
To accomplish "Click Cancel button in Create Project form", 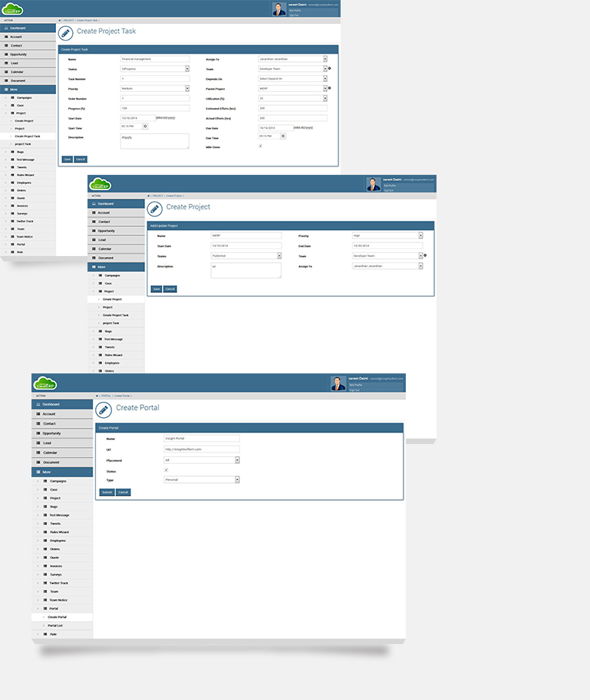I will click(170, 289).
